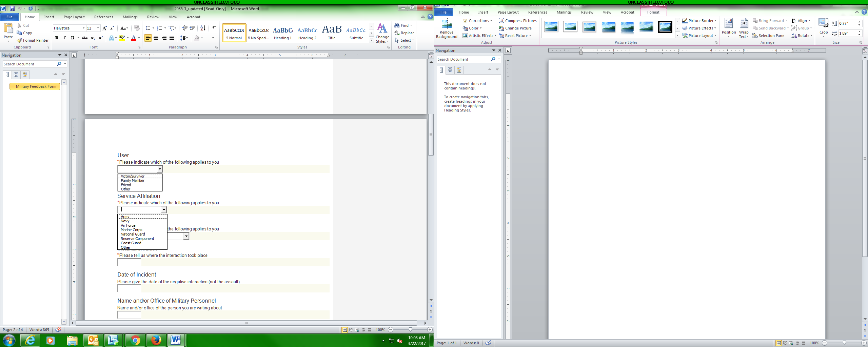Click the Bullets list icon

pos(148,28)
